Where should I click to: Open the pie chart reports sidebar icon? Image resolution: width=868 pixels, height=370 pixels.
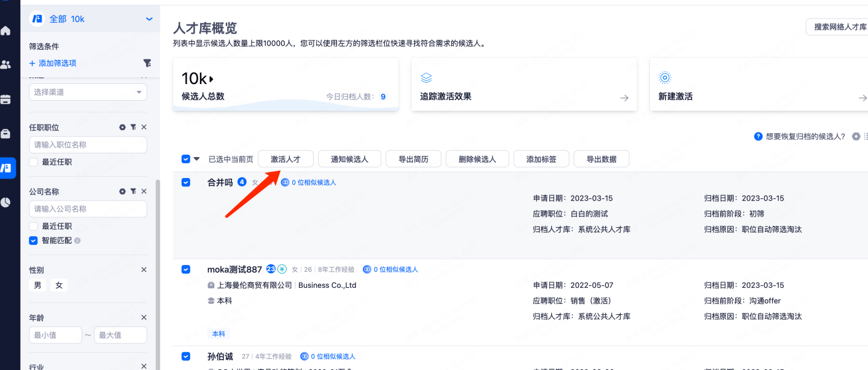6,202
